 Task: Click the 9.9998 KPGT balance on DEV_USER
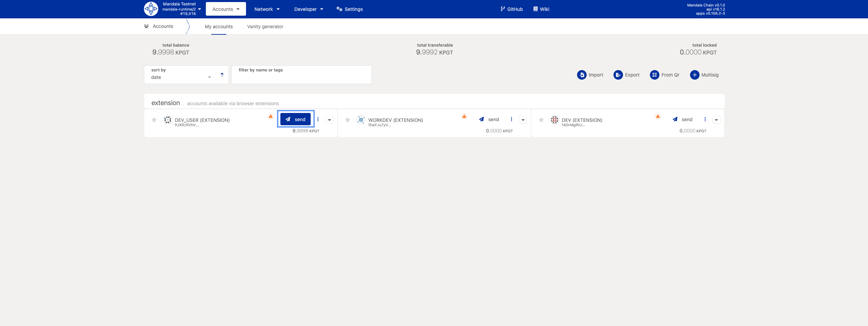coord(306,131)
